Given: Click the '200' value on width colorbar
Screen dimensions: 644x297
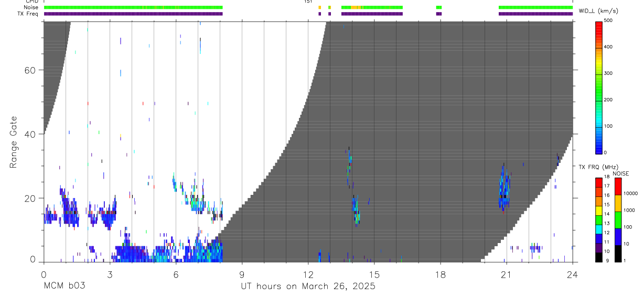Looking at the screenshot, I should pos(608,100).
